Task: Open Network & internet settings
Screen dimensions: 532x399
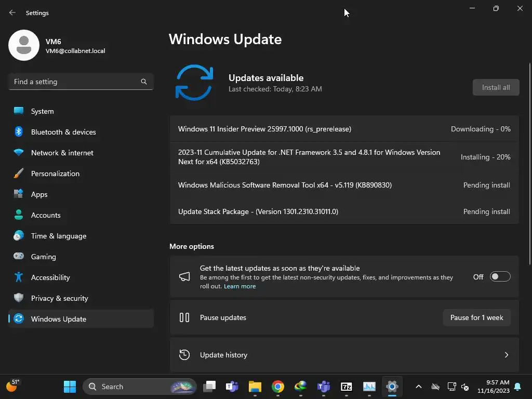Action: (x=81, y=153)
